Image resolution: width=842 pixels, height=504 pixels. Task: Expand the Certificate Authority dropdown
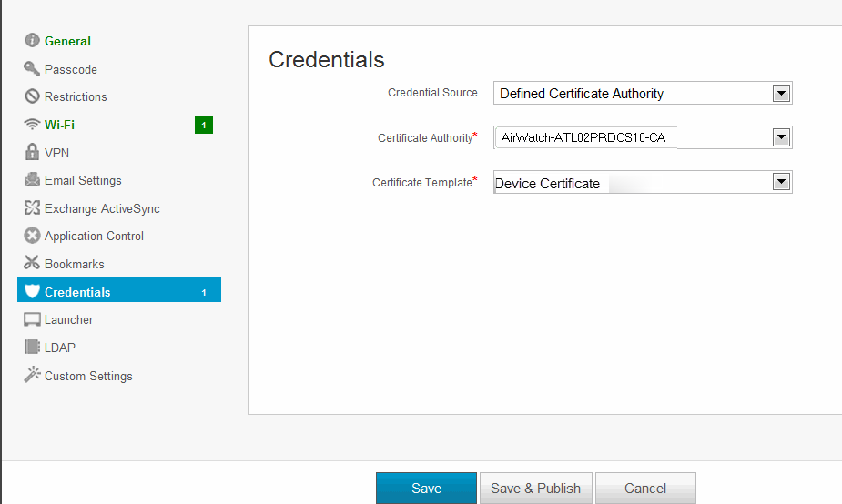click(780, 137)
